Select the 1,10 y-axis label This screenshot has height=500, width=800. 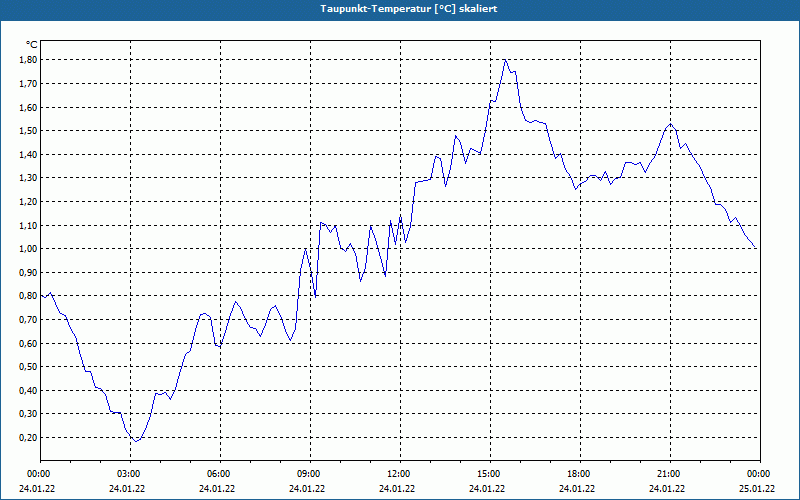point(28,225)
